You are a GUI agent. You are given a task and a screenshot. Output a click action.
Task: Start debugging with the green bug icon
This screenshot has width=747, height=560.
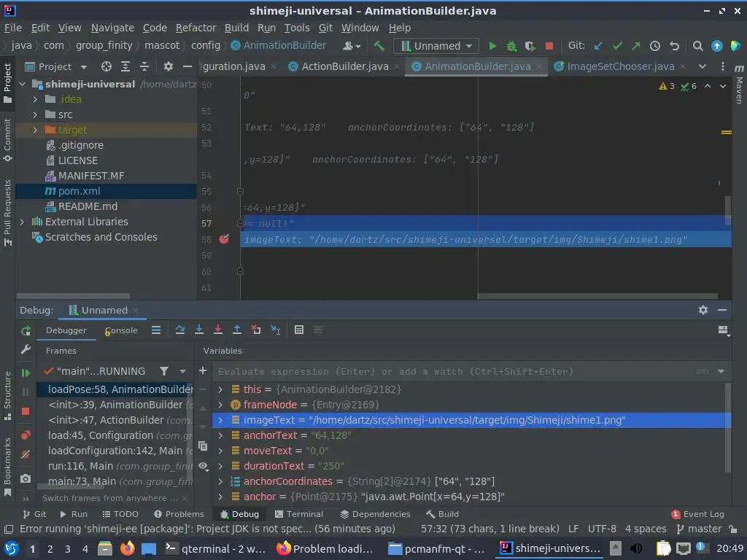[x=511, y=46]
